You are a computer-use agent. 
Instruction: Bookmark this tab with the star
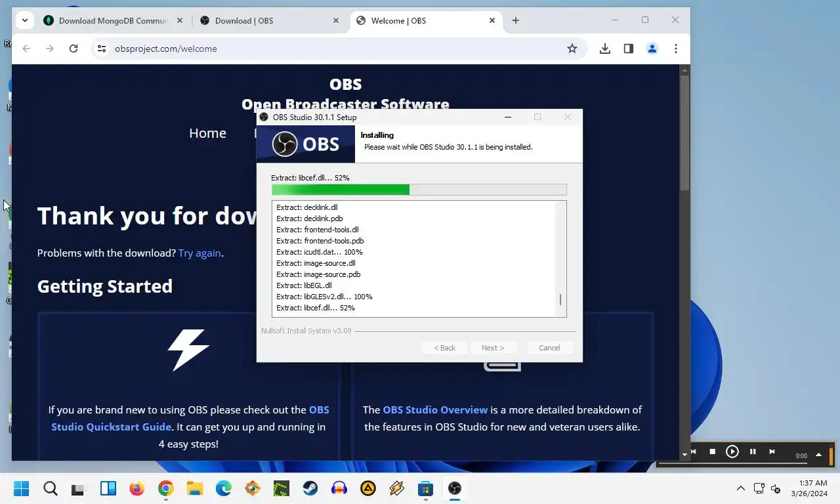[572, 49]
